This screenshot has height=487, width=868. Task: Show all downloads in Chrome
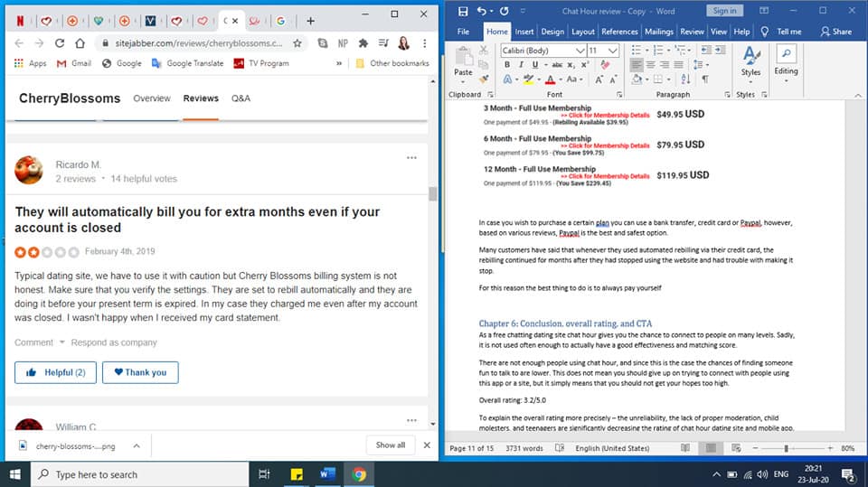(x=391, y=445)
